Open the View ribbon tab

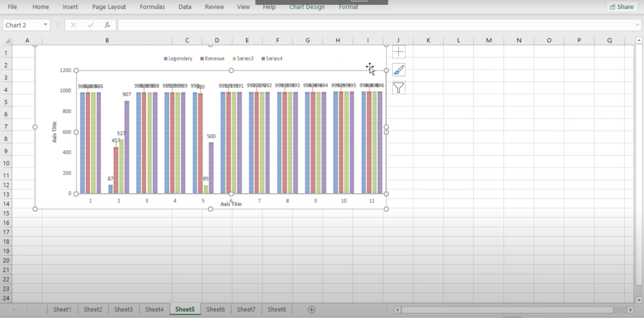243,7
